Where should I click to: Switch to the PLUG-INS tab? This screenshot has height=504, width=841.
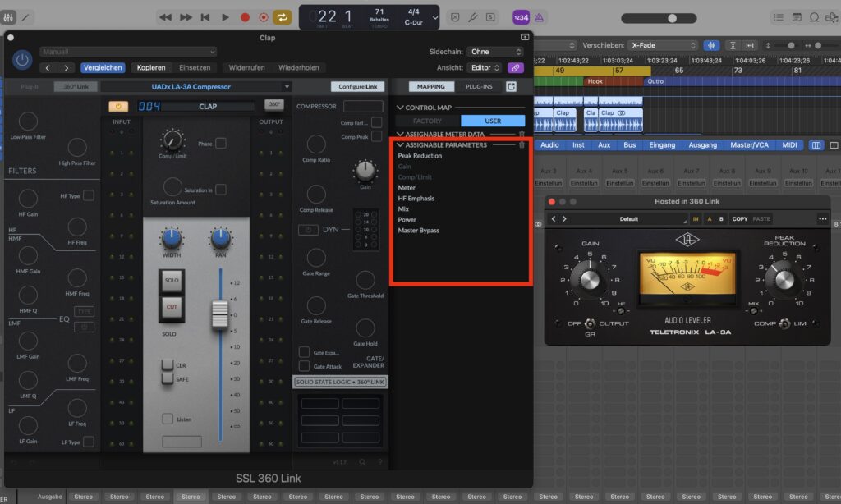pos(479,86)
